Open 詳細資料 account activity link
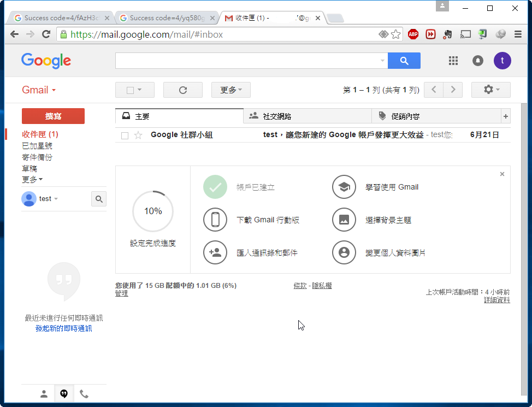Screen dimensions: 532x407 496,300
